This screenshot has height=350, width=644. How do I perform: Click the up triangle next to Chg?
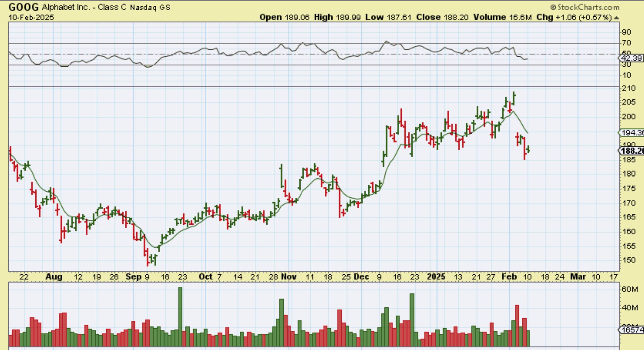(x=616, y=18)
